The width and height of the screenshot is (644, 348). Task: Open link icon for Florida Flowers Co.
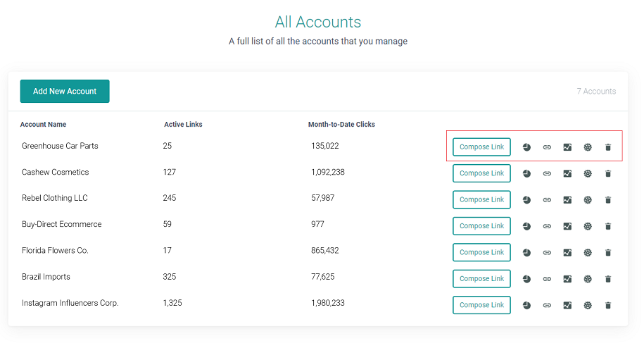pyautogui.click(x=547, y=252)
